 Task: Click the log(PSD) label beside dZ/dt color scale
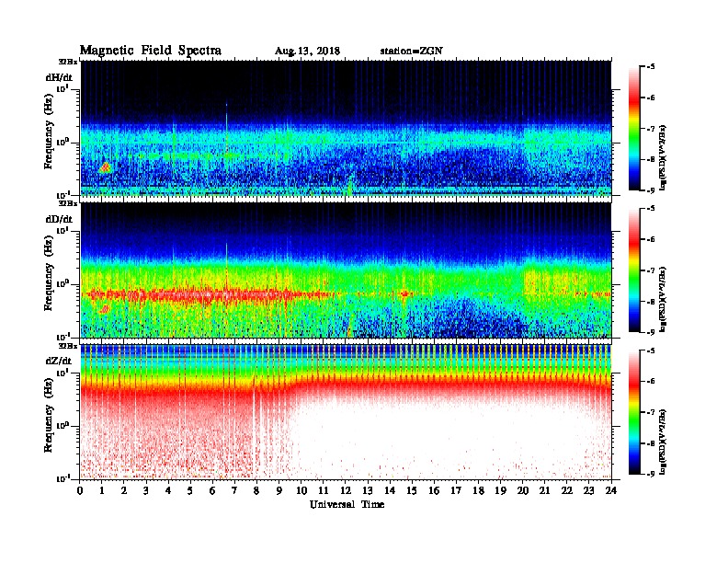pos(663,442)
